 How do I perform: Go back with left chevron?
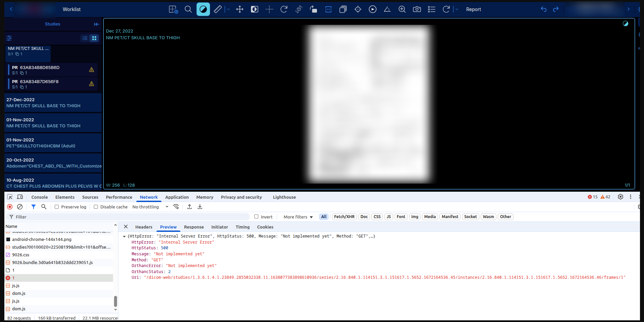point(11,9)
